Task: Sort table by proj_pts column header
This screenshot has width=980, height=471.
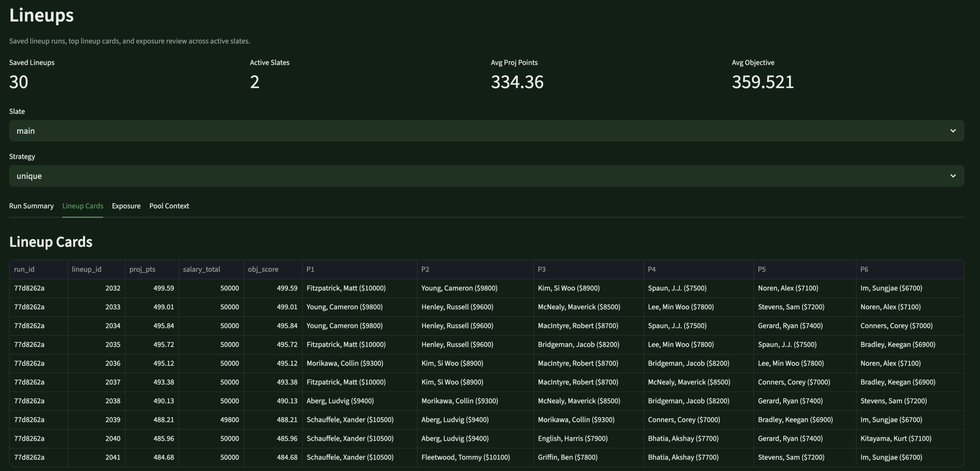Action: click(142, 269)
